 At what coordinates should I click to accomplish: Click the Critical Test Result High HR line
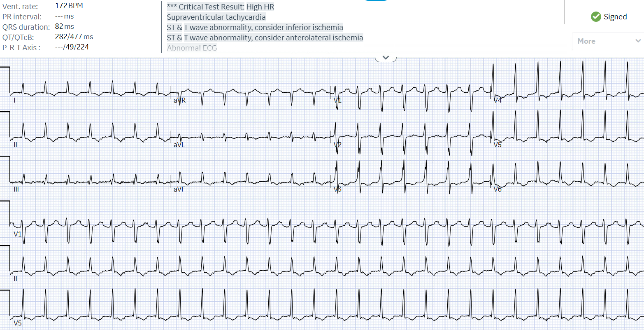pyautogui.click(x=220, y=7)
